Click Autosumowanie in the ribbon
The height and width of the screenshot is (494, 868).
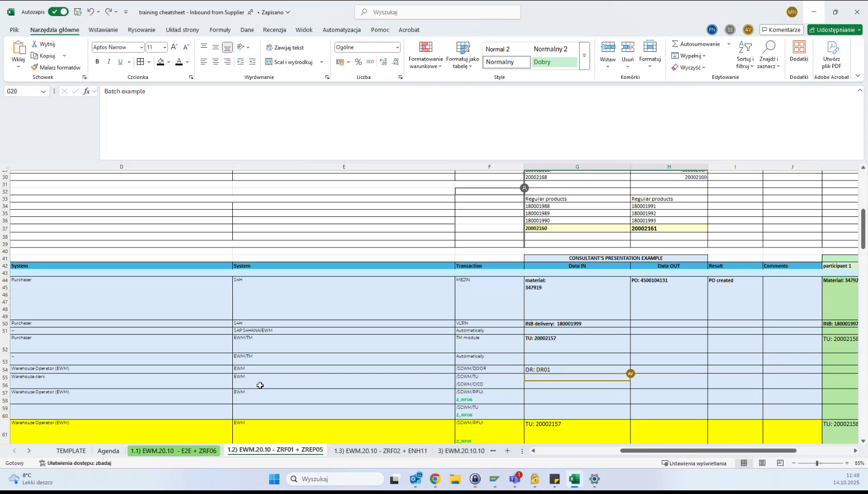point(696,44)
